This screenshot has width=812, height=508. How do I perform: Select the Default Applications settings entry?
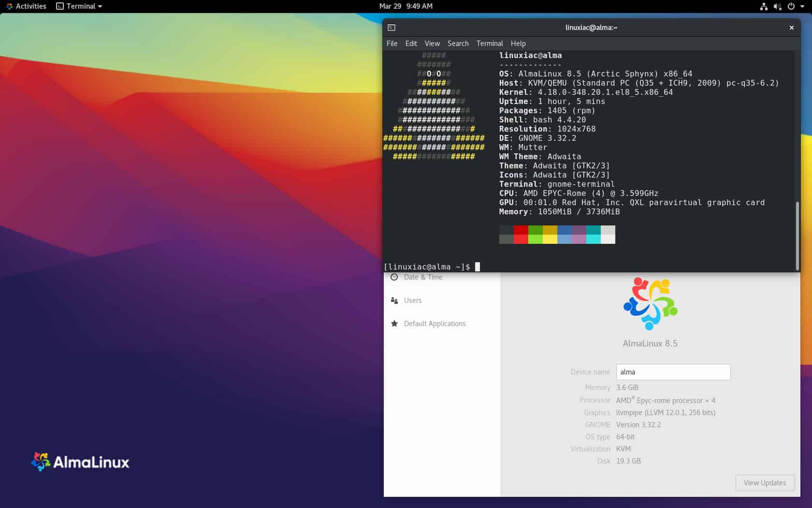pos(435,323)
